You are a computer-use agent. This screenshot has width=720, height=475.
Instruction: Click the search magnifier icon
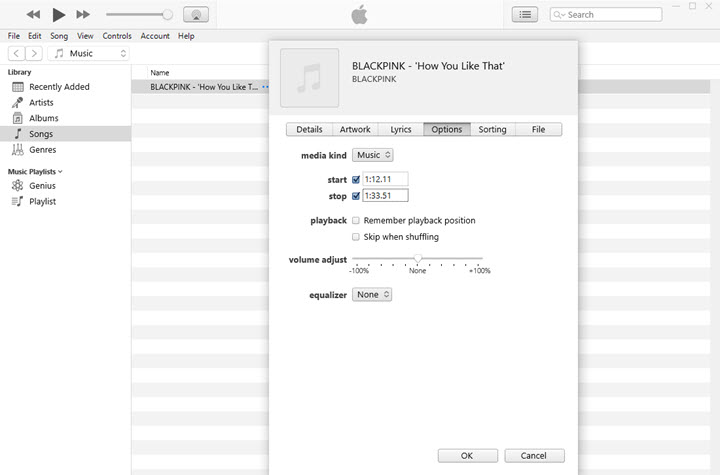coord(557,15)
